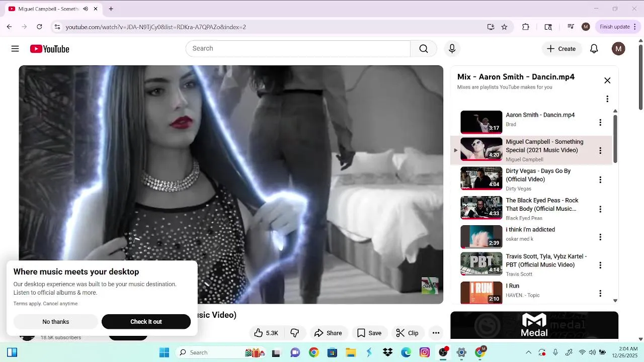Mute the tab via speaker icon

(x=85, y=9)
